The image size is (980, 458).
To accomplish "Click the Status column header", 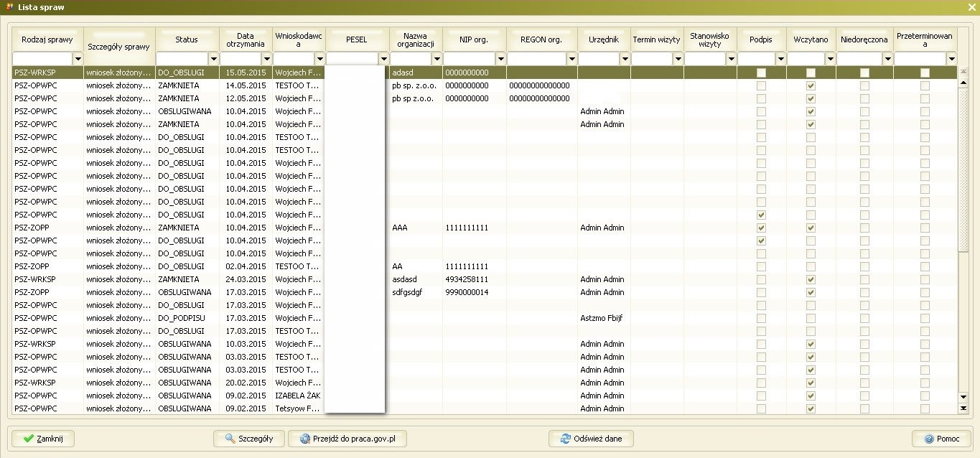I will 187,39.
